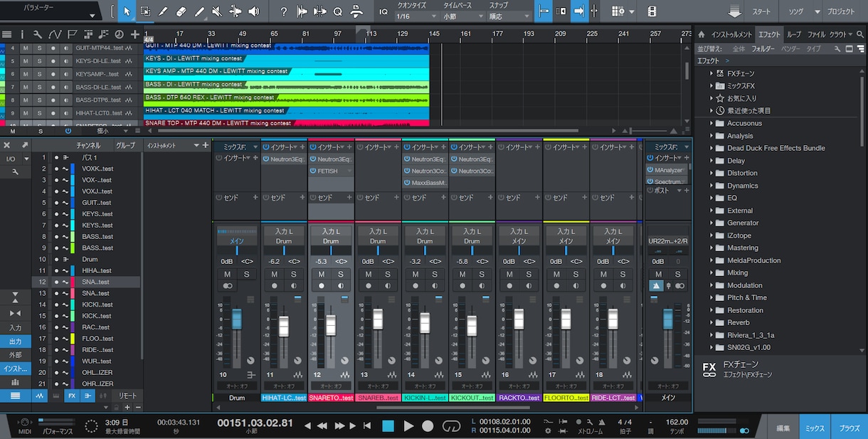Switch to the ループ browser tab
Screen dimensions: 868x439
click(793, 34)
